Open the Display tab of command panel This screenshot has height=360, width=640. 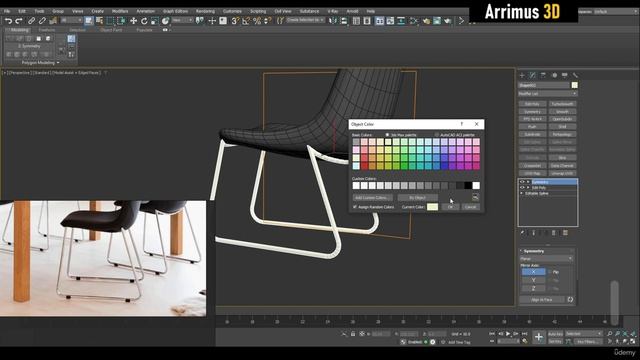click(564, 75)
